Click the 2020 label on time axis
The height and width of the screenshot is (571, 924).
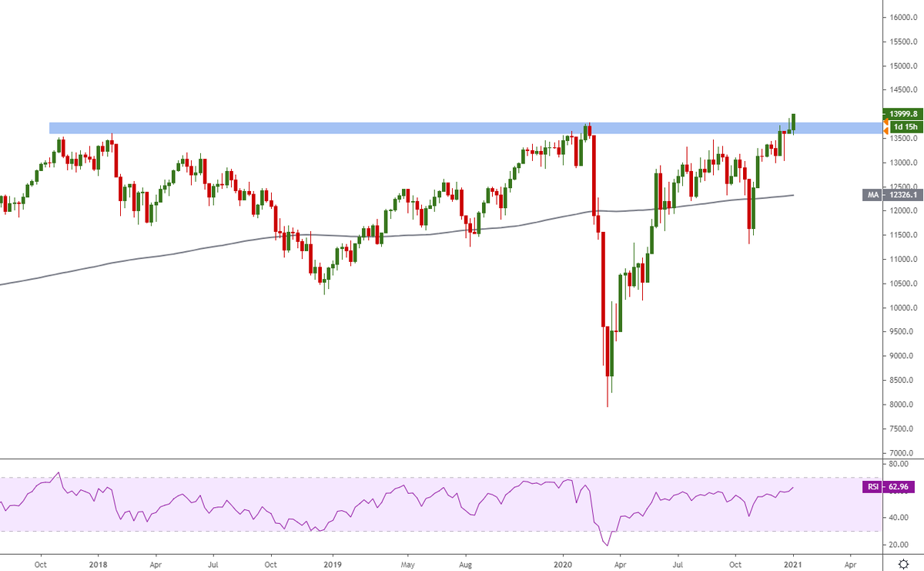tap(563, 563)
